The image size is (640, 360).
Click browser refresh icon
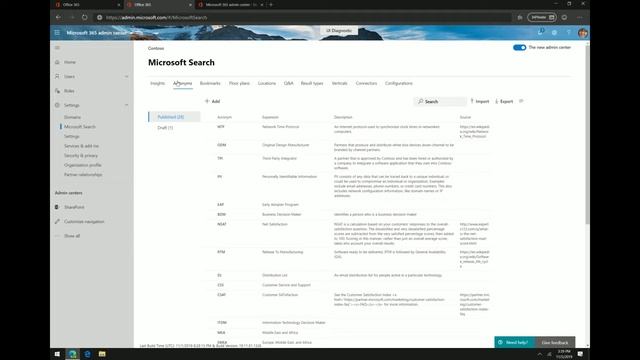84,18
